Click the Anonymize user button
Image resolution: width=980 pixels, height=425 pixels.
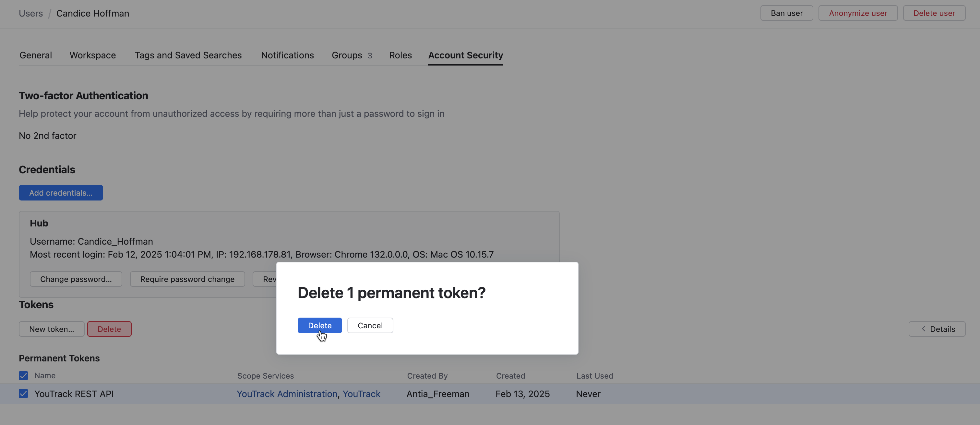pos(857,13)
